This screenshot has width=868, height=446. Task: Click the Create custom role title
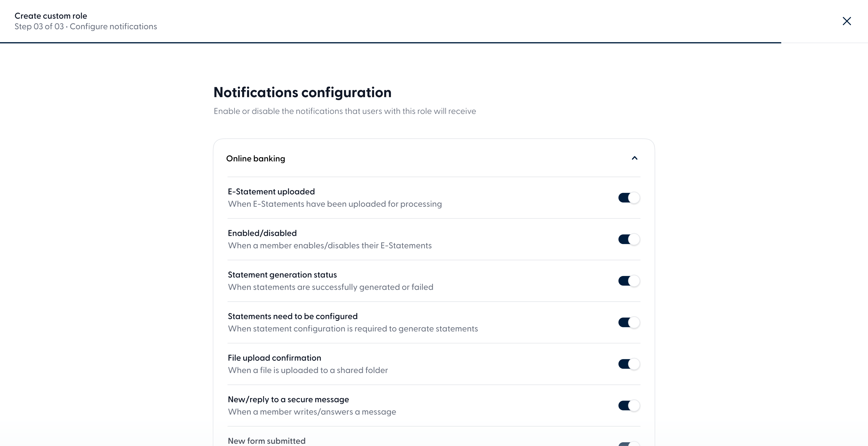[x=51, y=16]
